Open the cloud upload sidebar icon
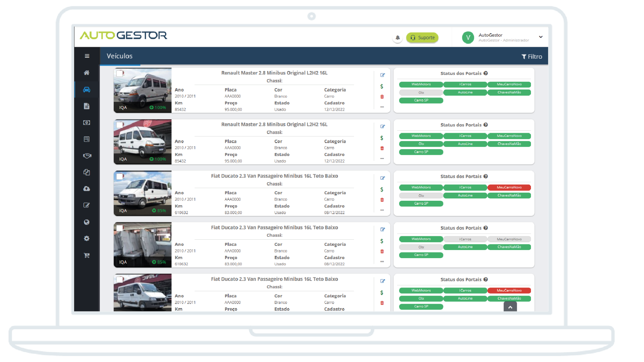Viewport: 644px width, 362px height. click(x=87, y=189)
